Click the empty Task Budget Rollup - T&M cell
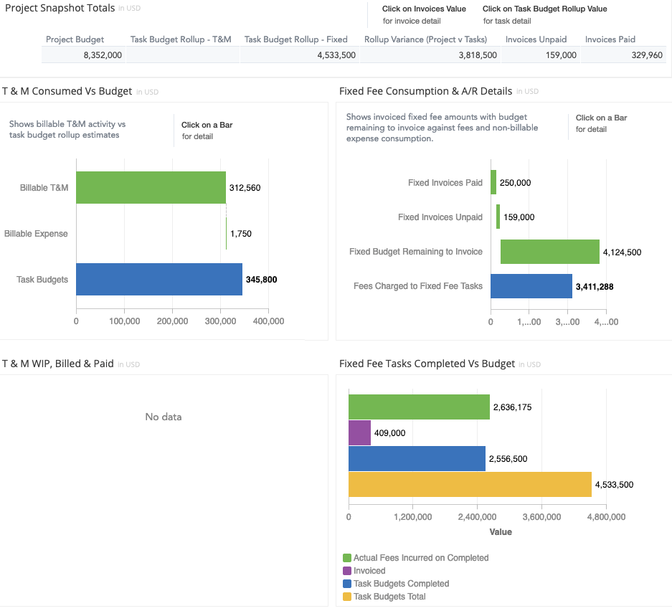Screen dimensions: 672x616 tap(182, 55)
